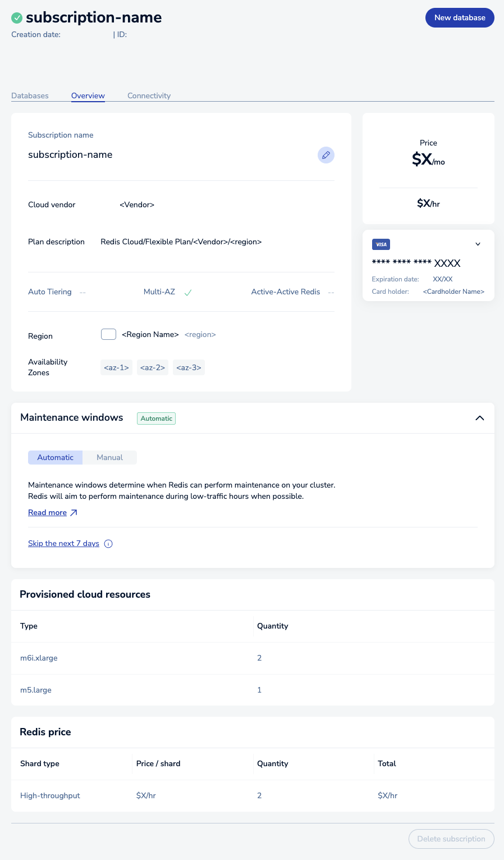Click the pencil edit icon for subscription name
The width and height of the screenshot is (504, 860).
click(326, 155)
